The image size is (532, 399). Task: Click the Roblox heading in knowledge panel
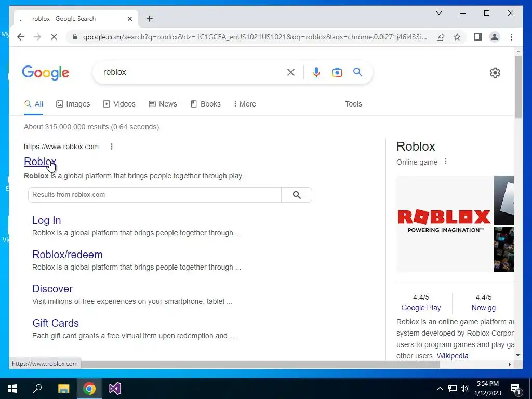coord(416,147)
